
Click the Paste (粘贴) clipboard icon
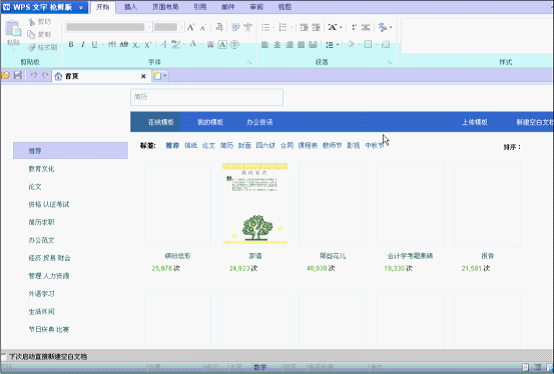[x=13, y=29]
